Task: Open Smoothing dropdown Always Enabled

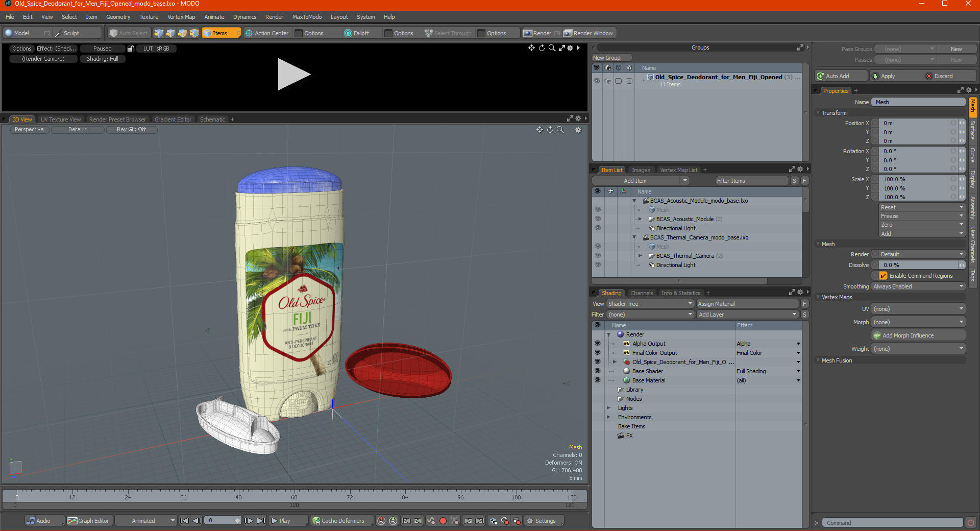Action: click(x=918, y=286)
